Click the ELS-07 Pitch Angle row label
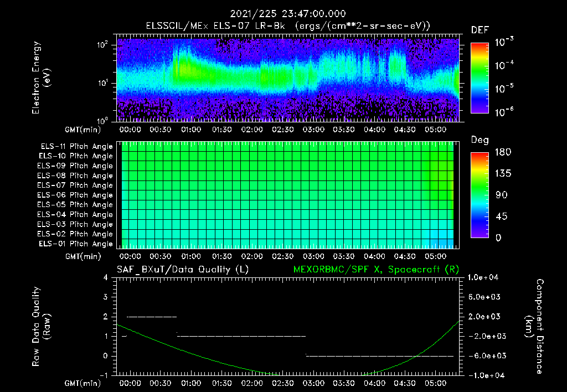This screenshot has height=392, width=567. tap(75, 185)
